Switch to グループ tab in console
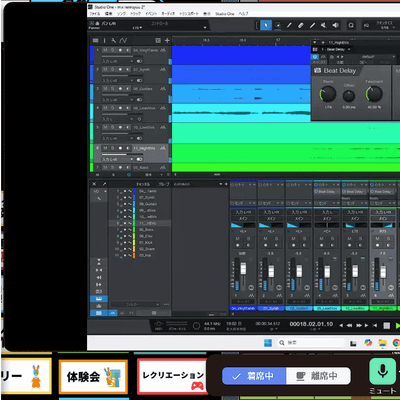400x400 pixels. point(164,184)
